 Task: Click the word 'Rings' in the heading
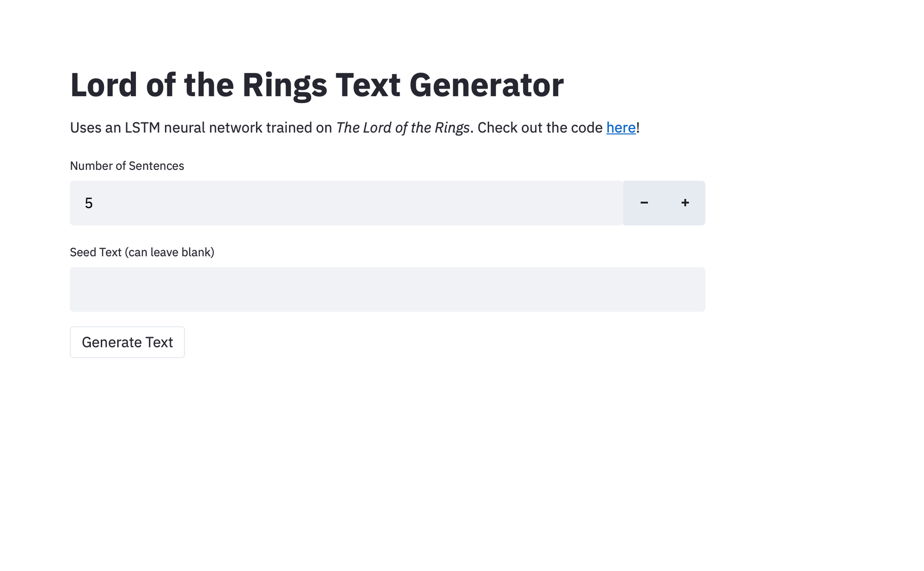(x=285, y=85)
